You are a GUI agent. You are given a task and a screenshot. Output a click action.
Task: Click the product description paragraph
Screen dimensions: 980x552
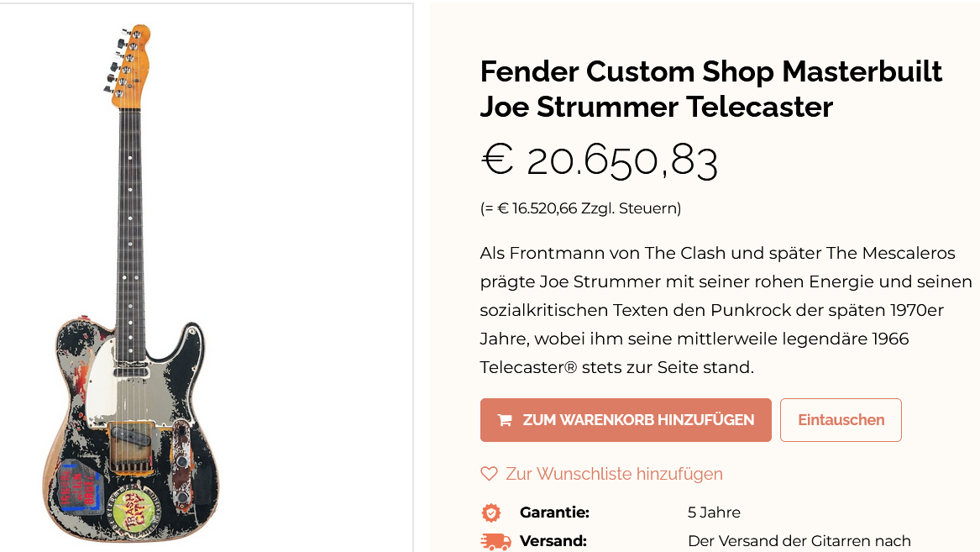pyautogui.click(x=726, y=310)
